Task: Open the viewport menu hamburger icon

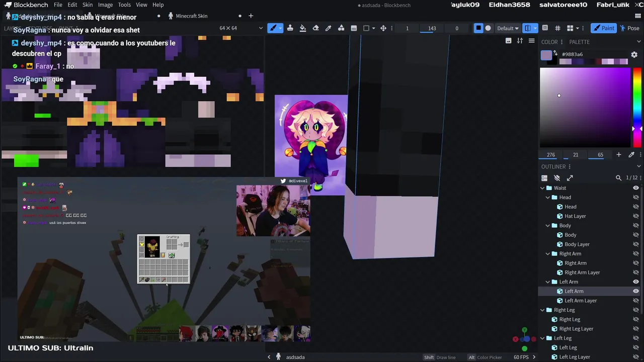Action: coord(531,41)
